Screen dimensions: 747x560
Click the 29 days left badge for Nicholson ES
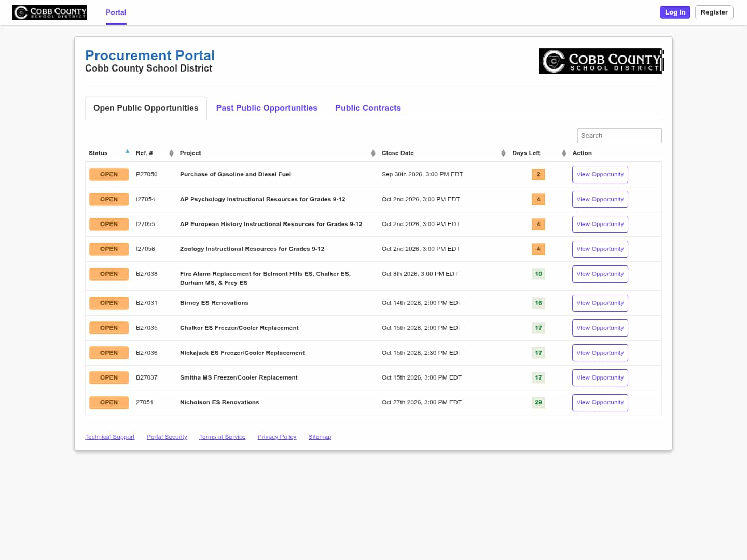(538, 402)
